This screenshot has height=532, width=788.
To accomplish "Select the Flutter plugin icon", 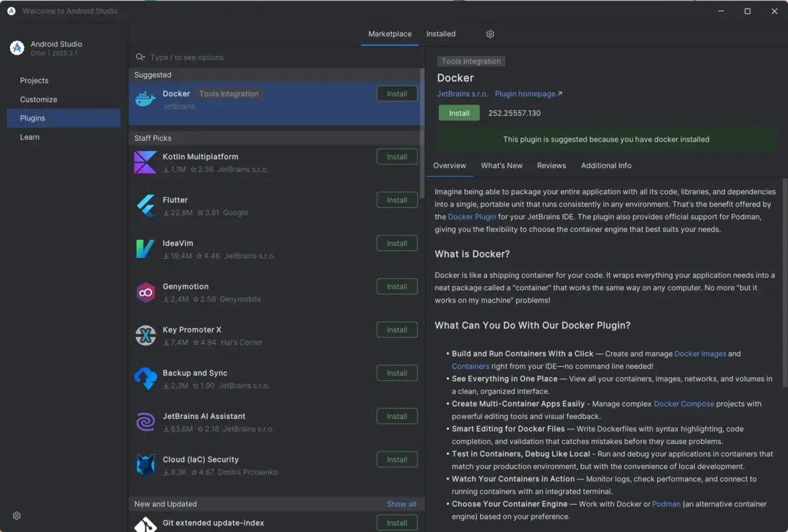I will [145, 205].
